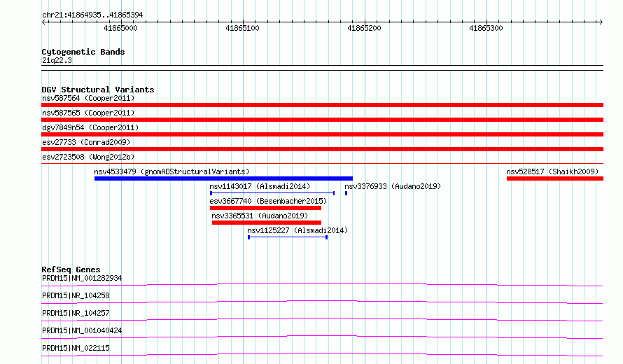Click the RefSeq Genes track heading

click(71, 269)
